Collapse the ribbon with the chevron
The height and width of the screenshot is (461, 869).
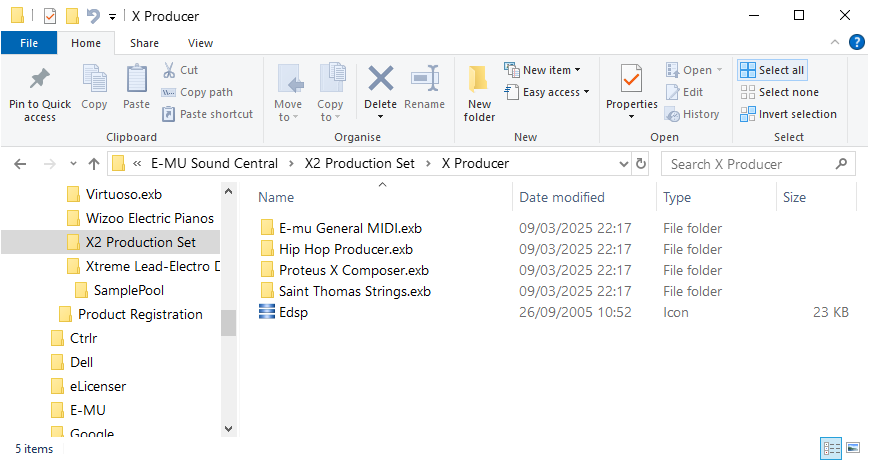tap(835, 42)
